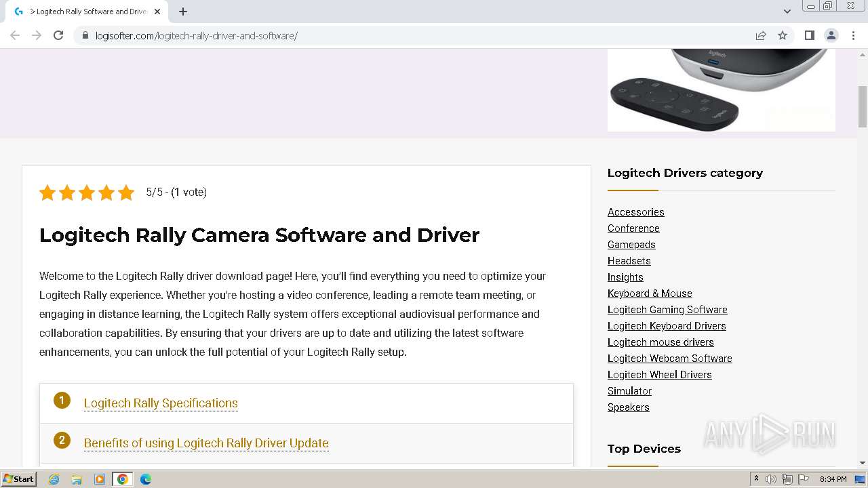Open Speakers category
Screen dimensions: 868x488
coord(629,407)
